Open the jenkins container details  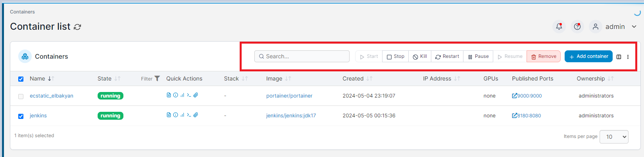[x=38, y=115]
